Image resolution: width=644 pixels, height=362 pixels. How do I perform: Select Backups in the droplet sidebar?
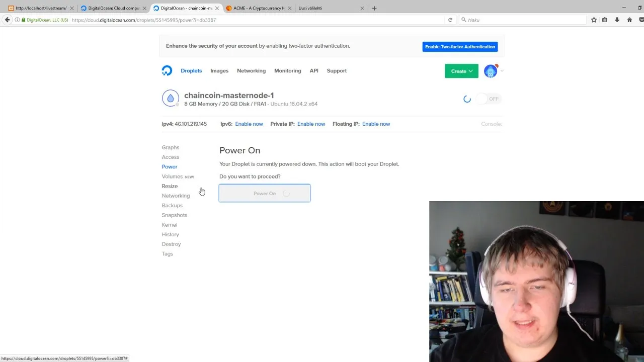pyautogui.click(x=172, y=206)
